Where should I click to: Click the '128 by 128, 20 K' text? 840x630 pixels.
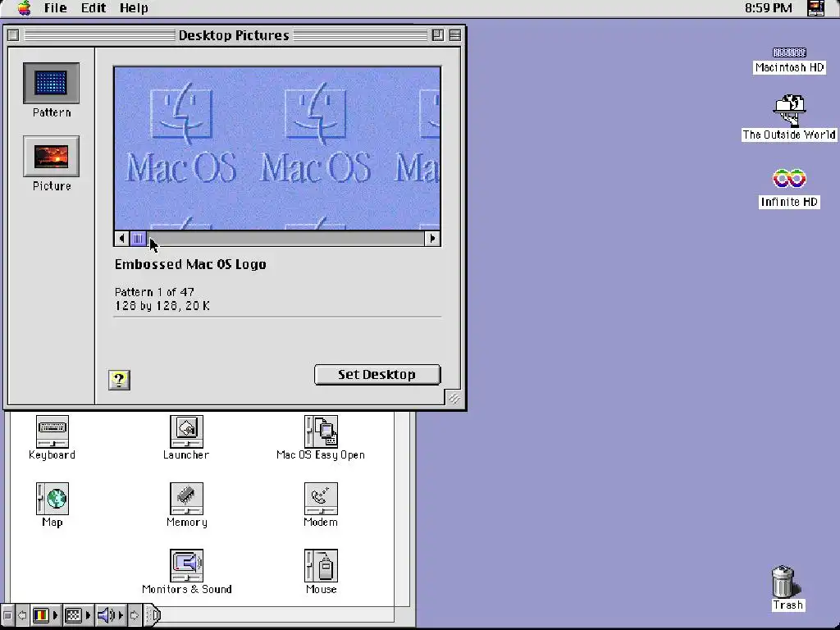(x=162, y=306)
